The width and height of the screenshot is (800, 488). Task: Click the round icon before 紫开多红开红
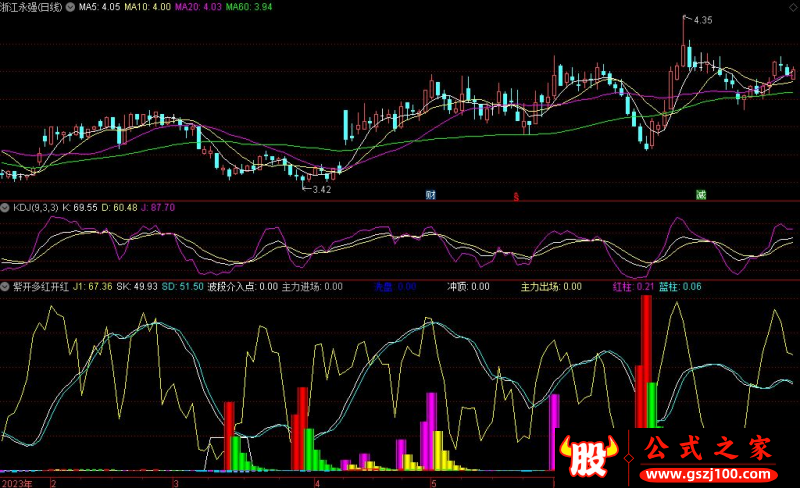tap(5, 287)
